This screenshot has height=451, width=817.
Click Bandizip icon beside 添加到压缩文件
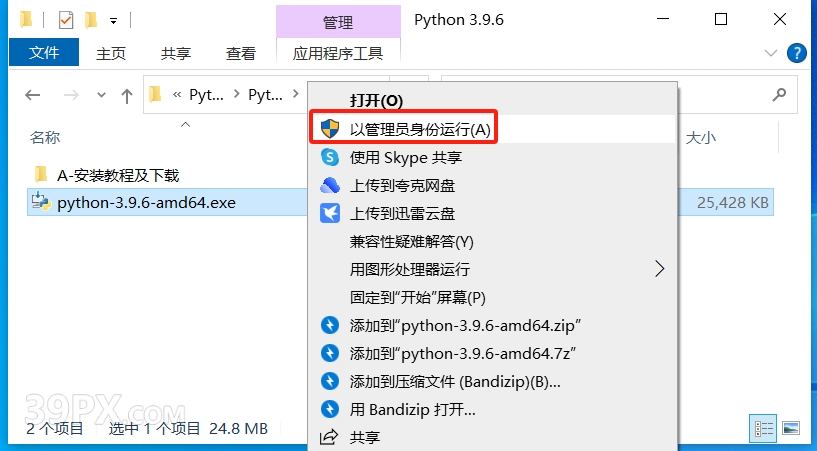(330, 381)
